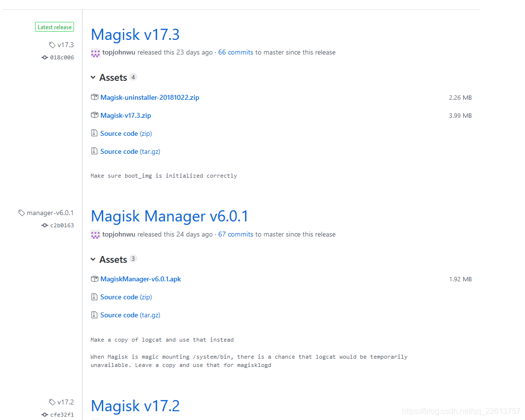Click file icon for Manager v6.0.1 source tar.gz
The width and height of the screenshot is (525, 420).
94,315
